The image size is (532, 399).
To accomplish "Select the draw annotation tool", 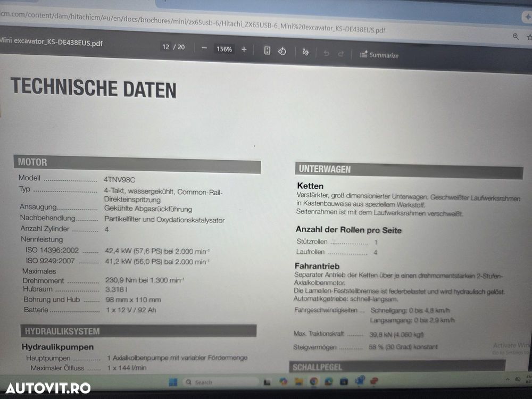I will tap(305, 52).
